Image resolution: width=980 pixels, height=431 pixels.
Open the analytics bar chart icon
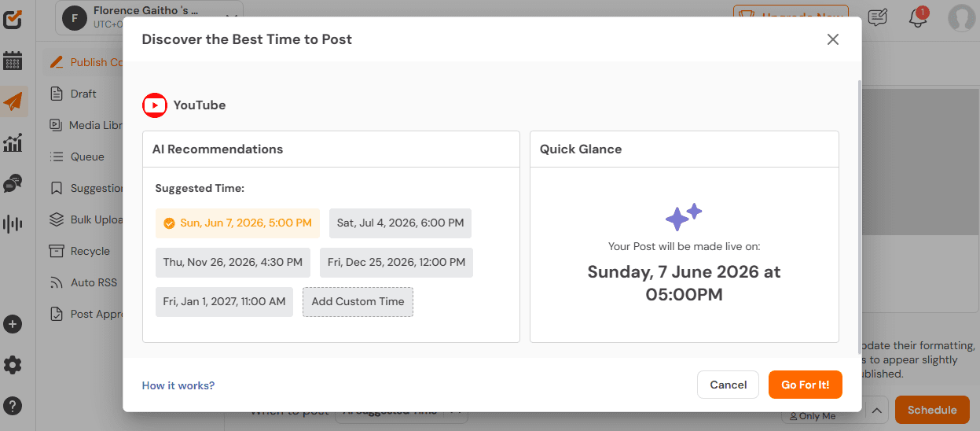pos(13,143)
